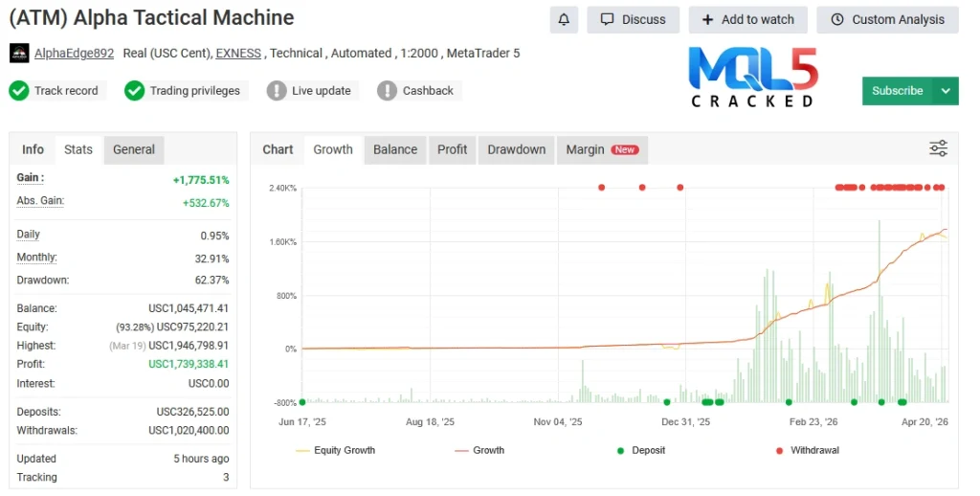Image resolution: width=980 pixels, height=496 pixels.
Task: Click the Deposits value USC326,525.00
Action: [192, 412]
